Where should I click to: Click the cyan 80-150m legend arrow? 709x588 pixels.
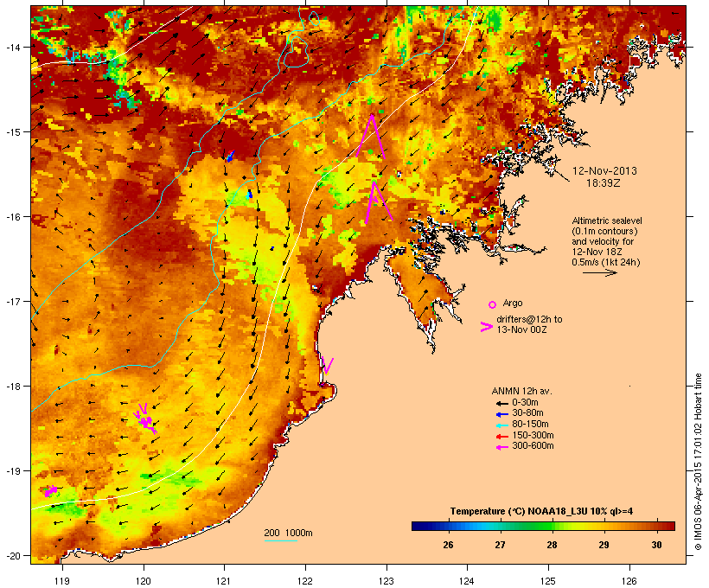502,425
